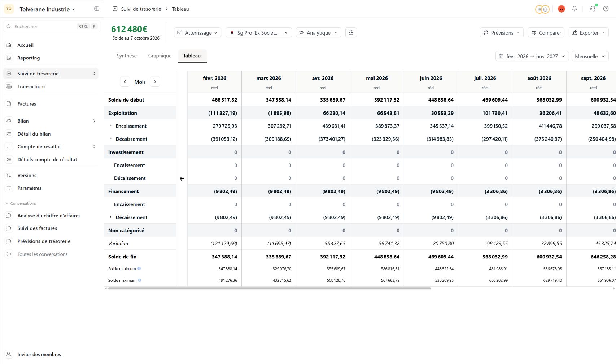Open the Mensuelle periodicity dropdown

tap(590, 56)
